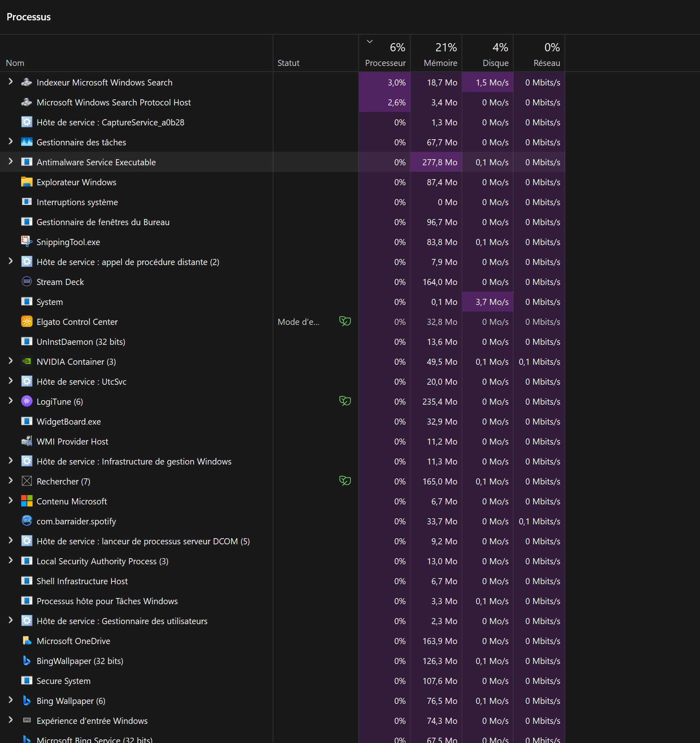Click the Stream Deck icon
This screenshot has height=743, width=700.
click(x=27, y=282)
